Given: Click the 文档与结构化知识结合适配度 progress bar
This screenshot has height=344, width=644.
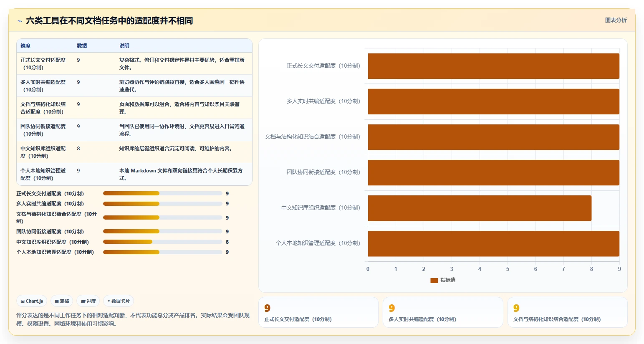Looking at the screenshot, I should (163, 218).
